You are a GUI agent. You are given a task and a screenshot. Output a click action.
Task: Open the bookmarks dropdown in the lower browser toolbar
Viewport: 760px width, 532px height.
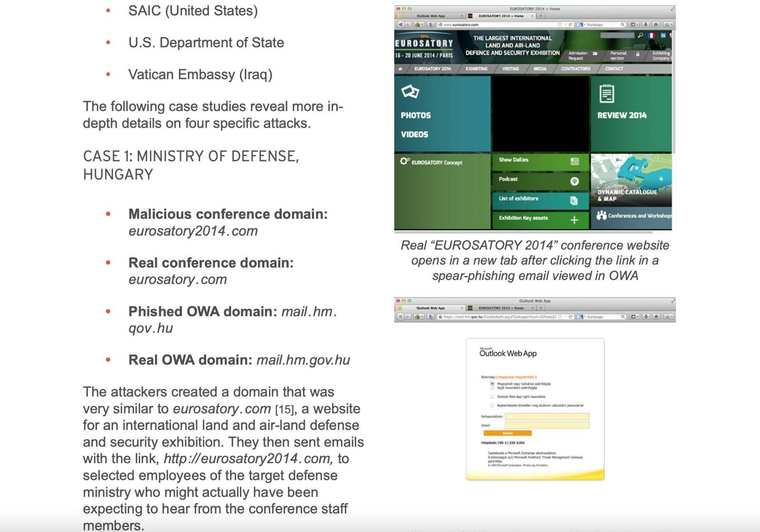pos(635,317)
